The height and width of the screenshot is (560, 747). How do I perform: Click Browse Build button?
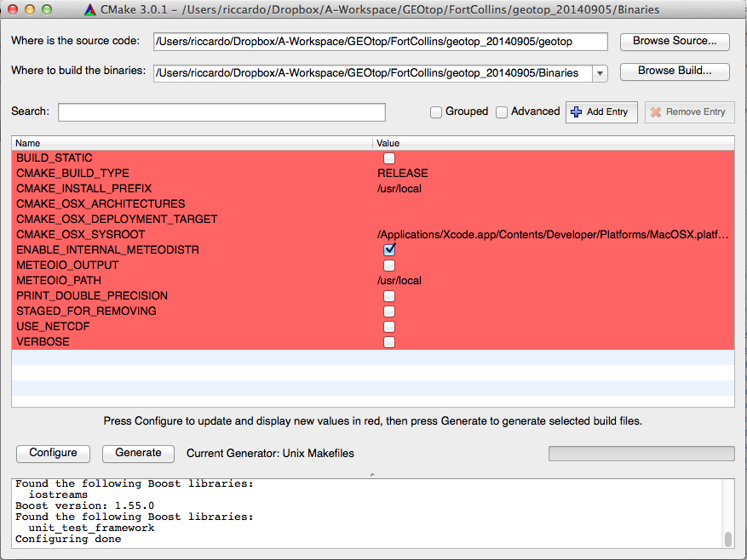pyautogui.click(x=675, y=71)
